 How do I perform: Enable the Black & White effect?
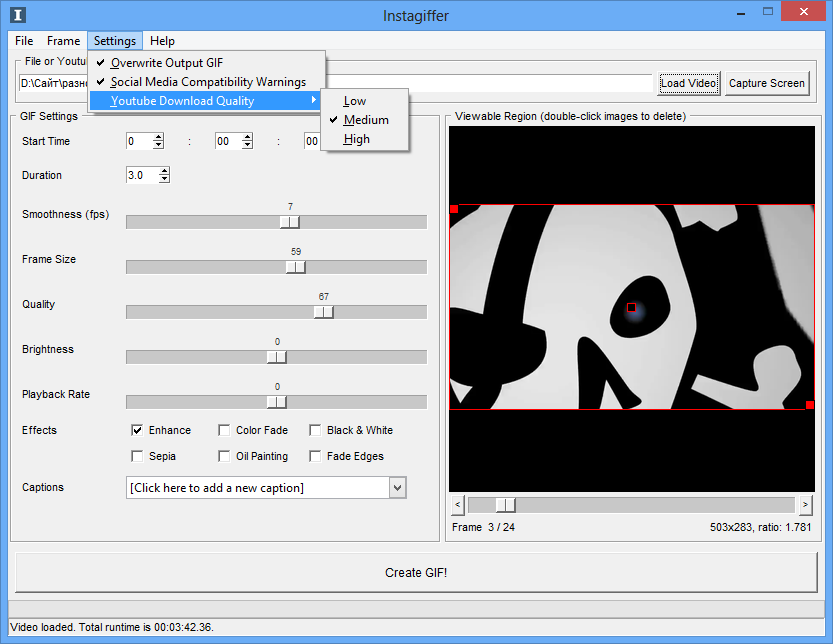click(315, 430)
